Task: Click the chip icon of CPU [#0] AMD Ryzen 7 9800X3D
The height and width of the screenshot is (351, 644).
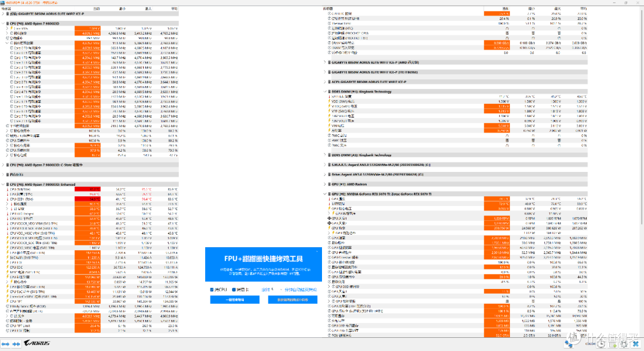Action: click(7, 23)
